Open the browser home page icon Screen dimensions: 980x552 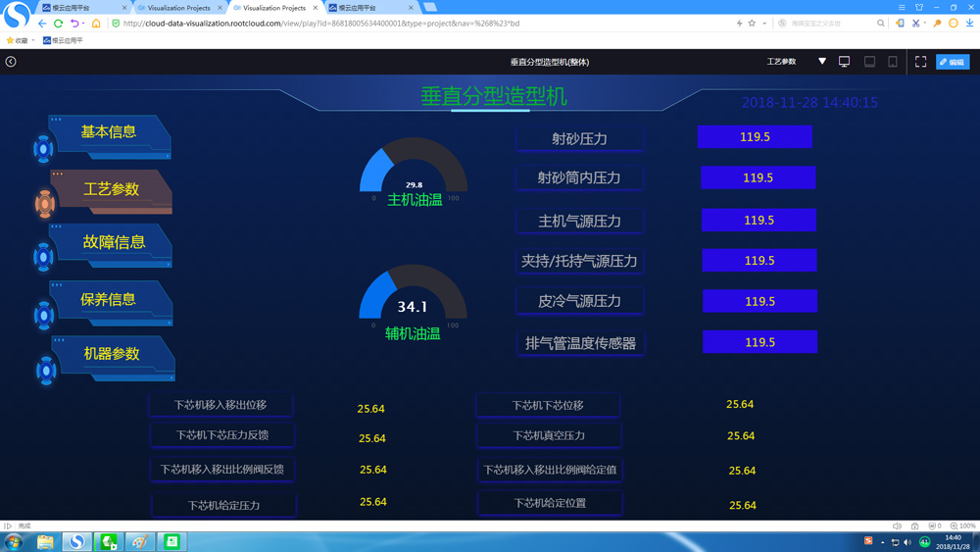(x=96, y=24)
